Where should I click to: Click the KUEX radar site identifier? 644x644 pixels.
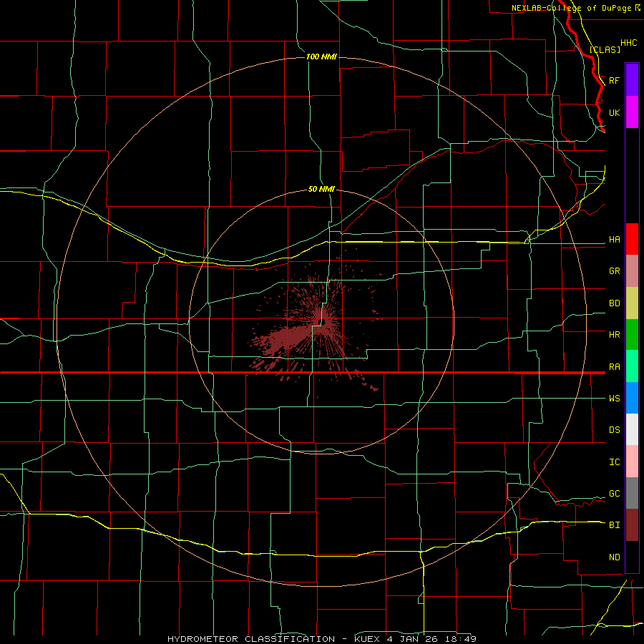(x=367, y=639)
